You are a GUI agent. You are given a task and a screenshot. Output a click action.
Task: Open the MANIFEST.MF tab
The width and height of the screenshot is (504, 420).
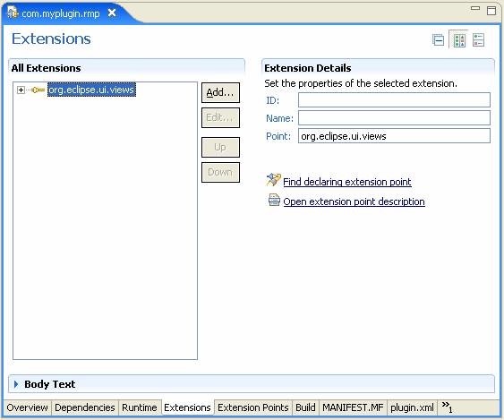[353, 407]
